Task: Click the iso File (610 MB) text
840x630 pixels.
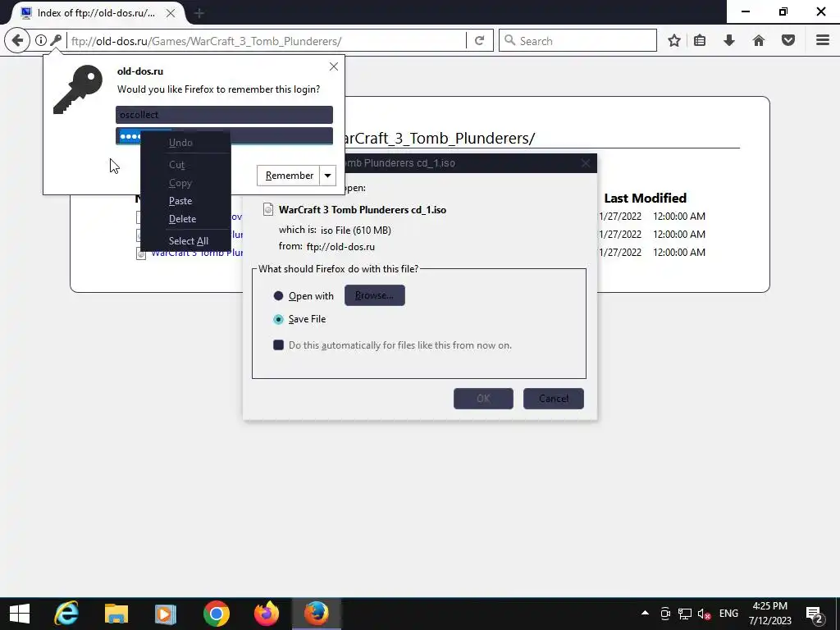Action: [356, 231]
